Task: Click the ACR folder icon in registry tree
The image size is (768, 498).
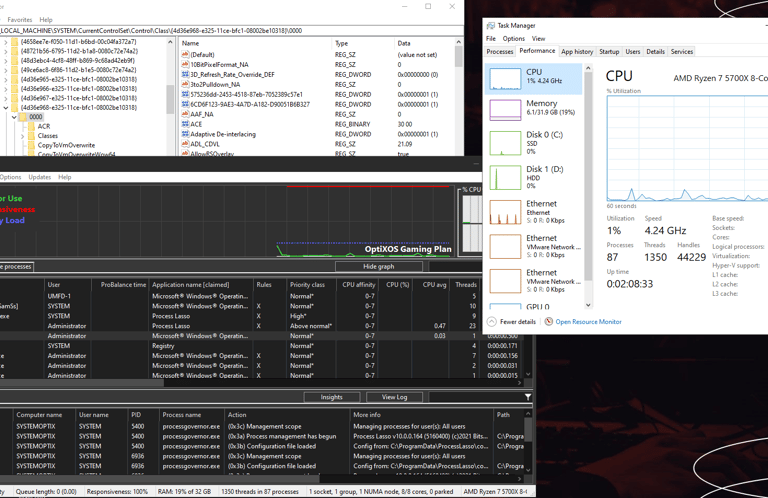Action: (x=32, y=126)
